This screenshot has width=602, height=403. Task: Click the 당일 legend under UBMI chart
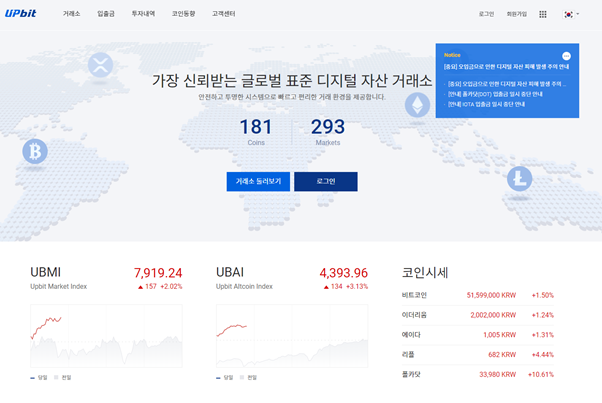pos(39,378)
